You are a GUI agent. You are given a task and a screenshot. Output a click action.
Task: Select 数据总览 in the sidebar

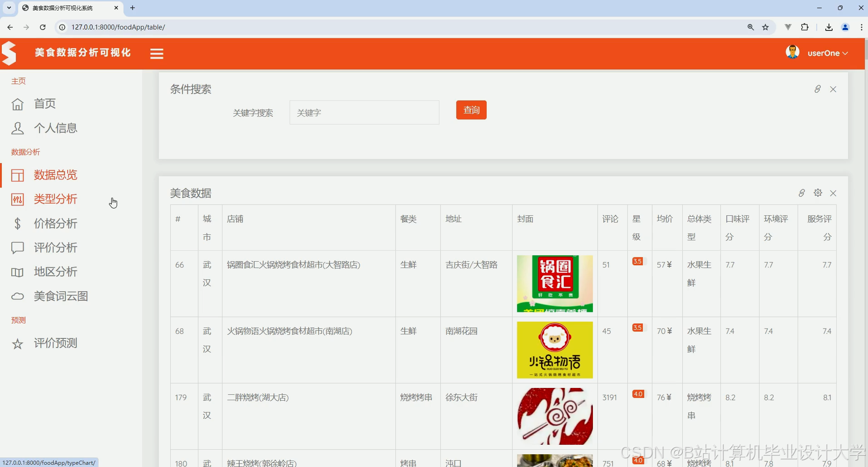tap(56, 175)
